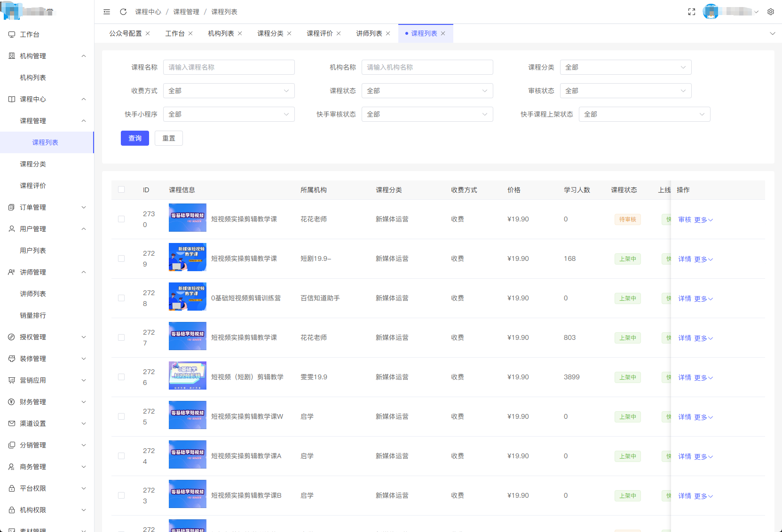Select the checkbox for course 2726
The image size is (782, 532).
(x=121, y=377)
